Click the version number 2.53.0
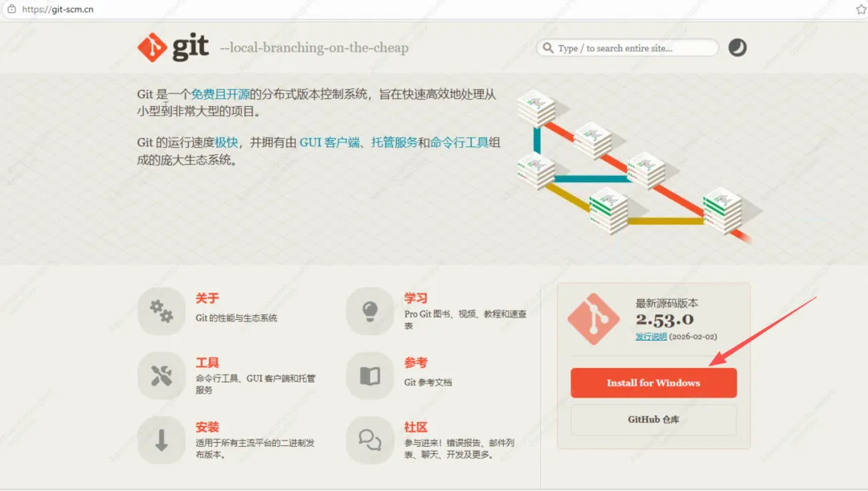The width and height of the screenshot is (868, 491). (665, 319)
